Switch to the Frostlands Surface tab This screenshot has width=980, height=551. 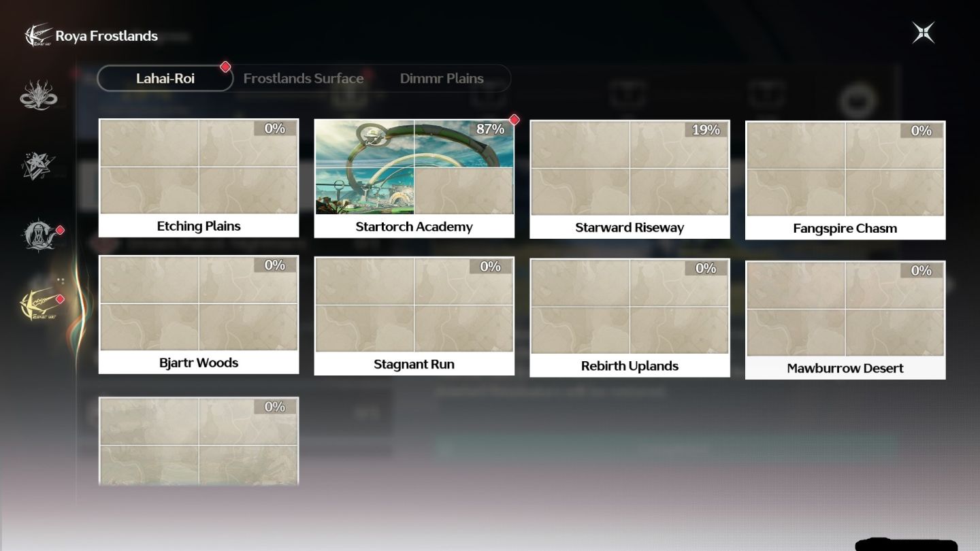(304, 78)
